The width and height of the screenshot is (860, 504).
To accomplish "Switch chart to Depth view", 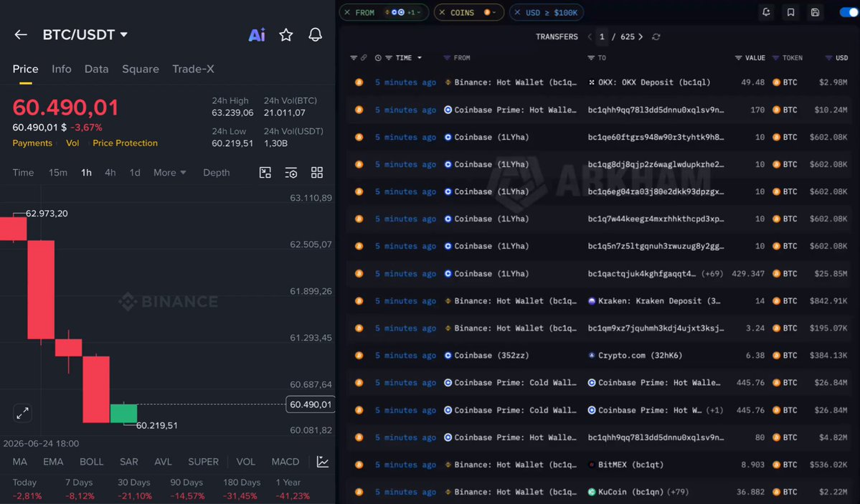I will pos(216,173).
